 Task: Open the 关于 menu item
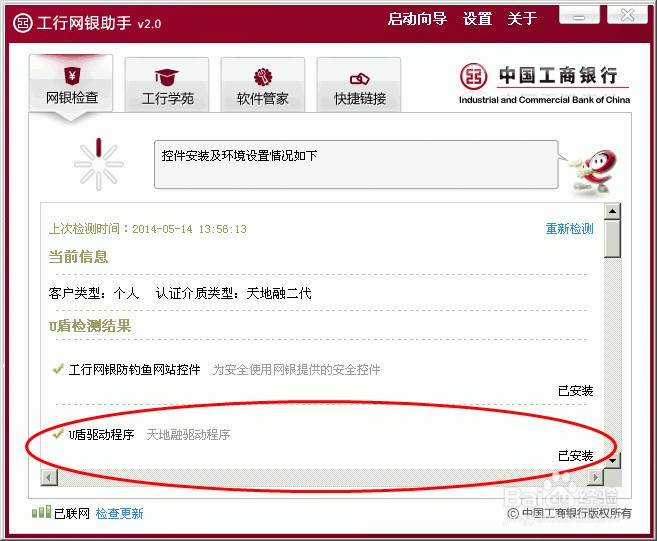(x=522, y=19)
